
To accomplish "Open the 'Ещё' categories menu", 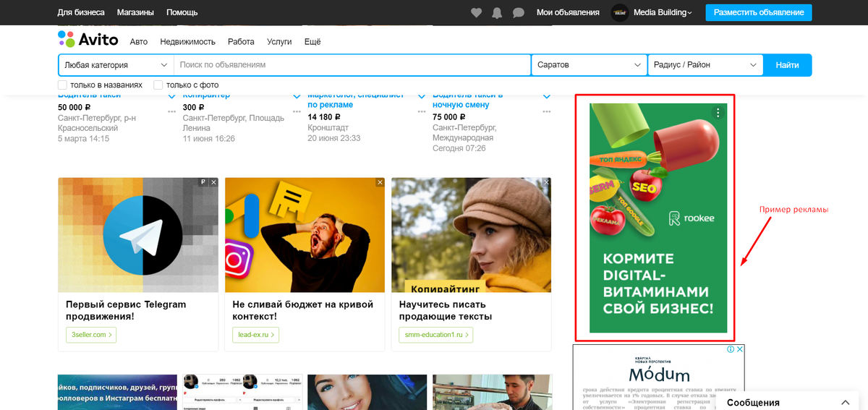I will click(312, 42).
